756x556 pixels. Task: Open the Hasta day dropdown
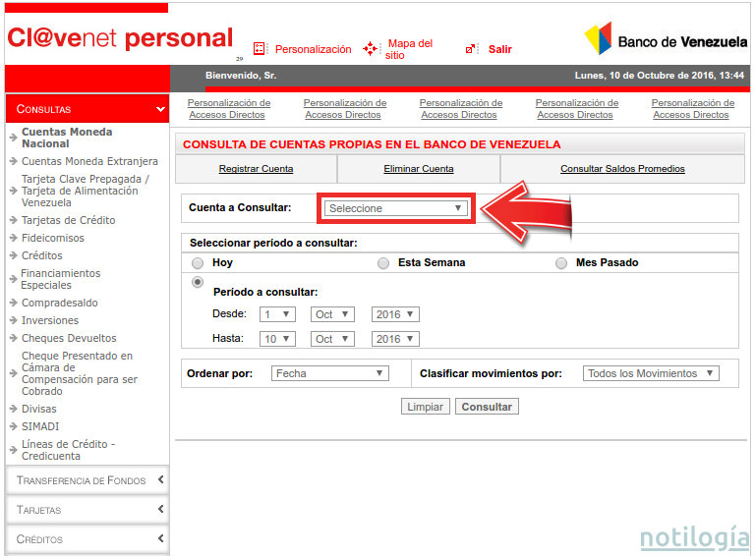(277, 339)
